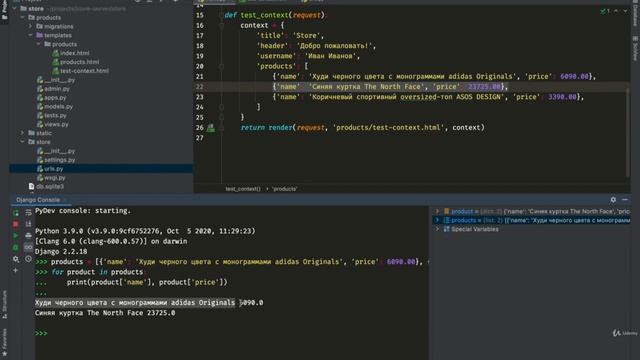
Task: Open command history clock icon
Action: [28, 259]
